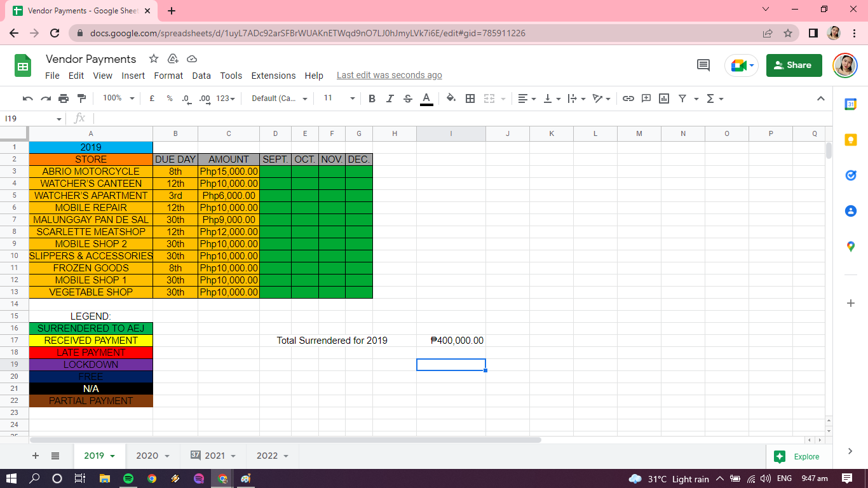Image resolution: width=868 pixels, height=488 pixels.
Task: Switch to the 2022 sheet tab
Action: click(273, 456)
